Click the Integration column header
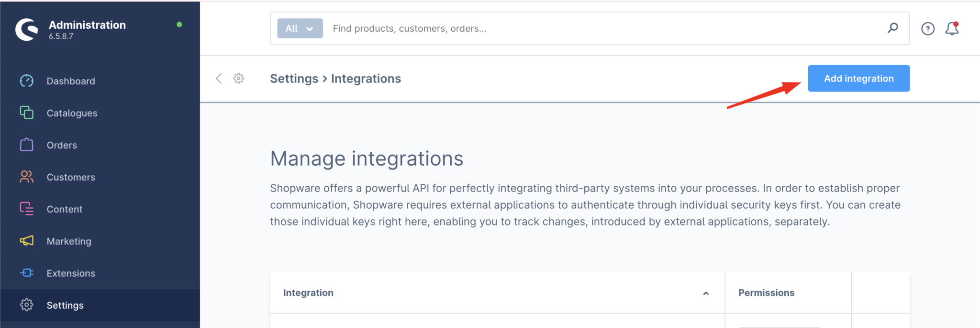This screenshot has height=328, width=980. pyautogui.click(x=497, y=293)
